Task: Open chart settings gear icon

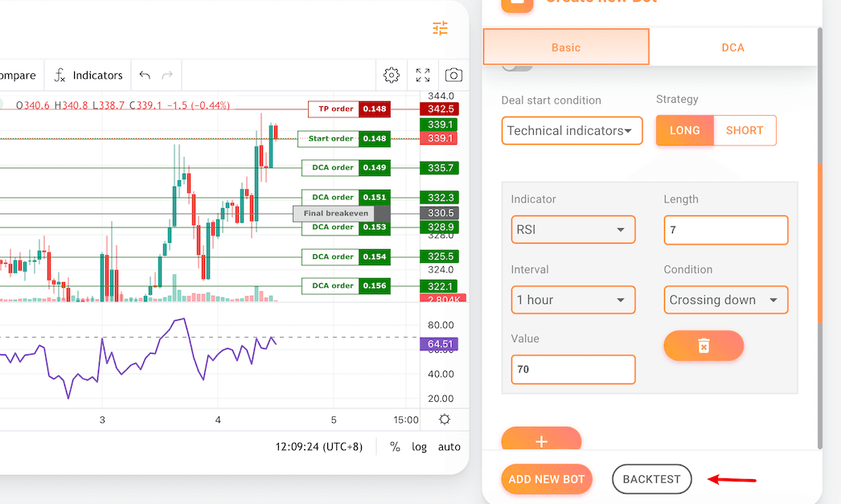Action: (x=392, y=76)
